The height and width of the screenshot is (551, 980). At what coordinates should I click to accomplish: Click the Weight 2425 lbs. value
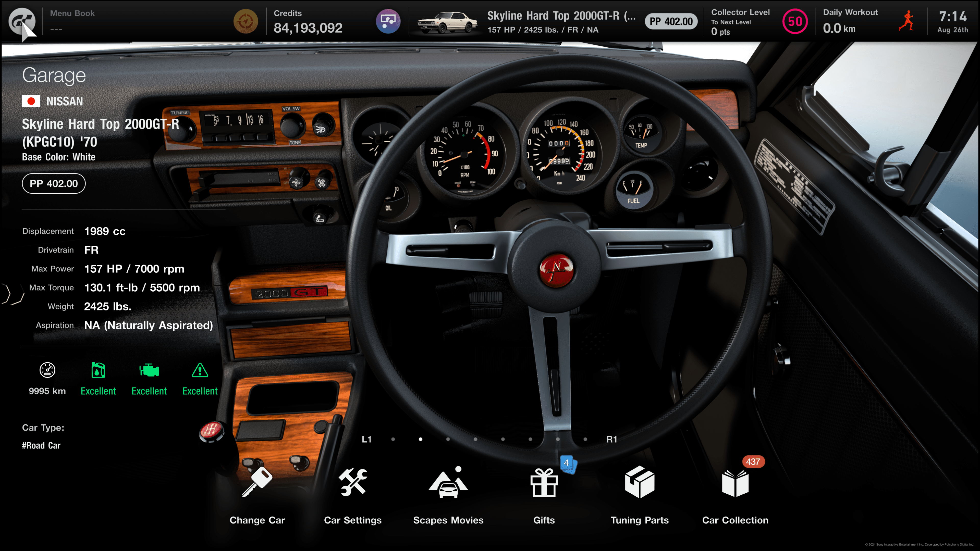coord(108,306)
